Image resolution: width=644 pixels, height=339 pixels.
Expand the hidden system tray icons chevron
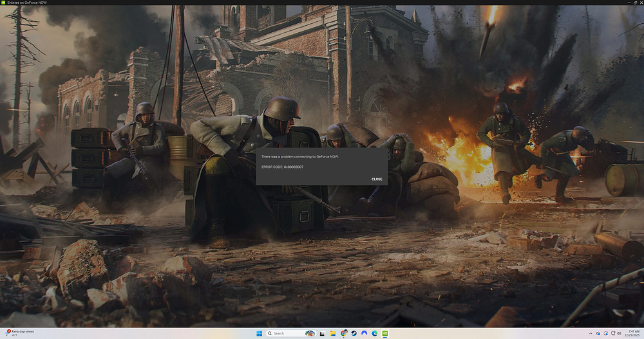pos(589,333)
